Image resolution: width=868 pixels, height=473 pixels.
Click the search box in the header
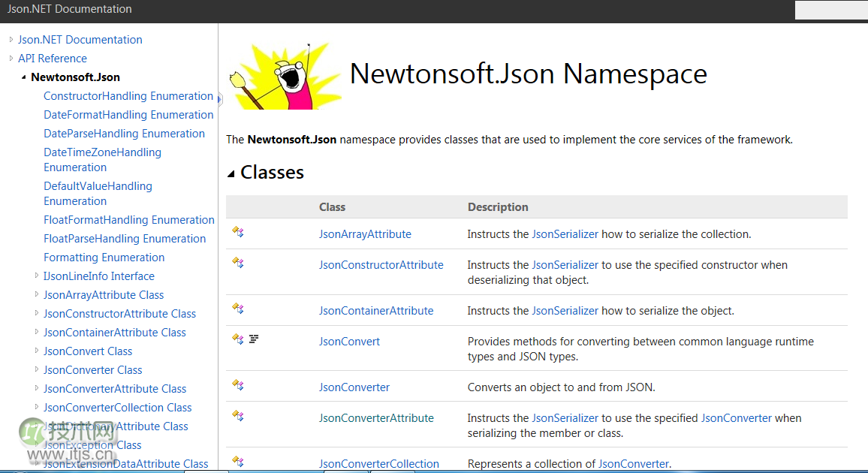coord(831,10)
